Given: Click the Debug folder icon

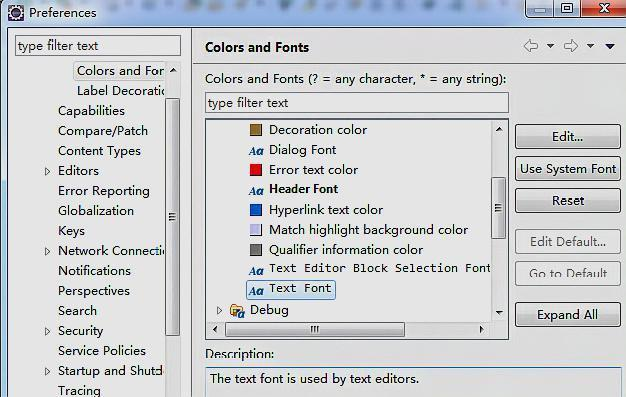Looking at the screenshot, I should pyautogui.click(x=237, y=311).
